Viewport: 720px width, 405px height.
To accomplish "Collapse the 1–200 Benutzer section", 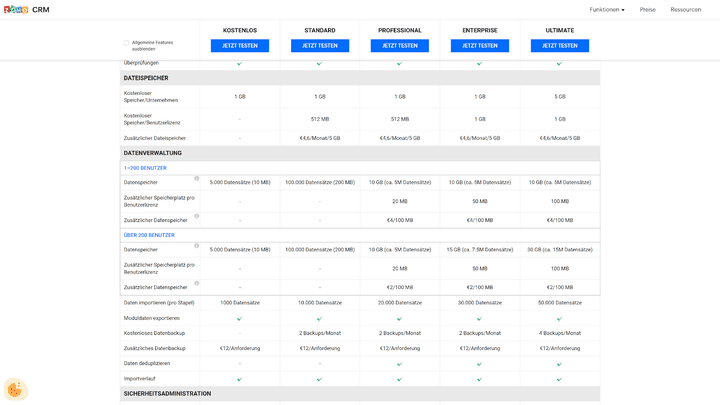I will tap(145, 168).
